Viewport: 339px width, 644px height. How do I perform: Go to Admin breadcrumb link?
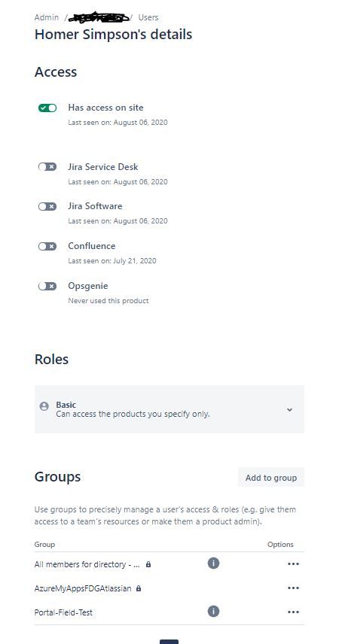47,17
